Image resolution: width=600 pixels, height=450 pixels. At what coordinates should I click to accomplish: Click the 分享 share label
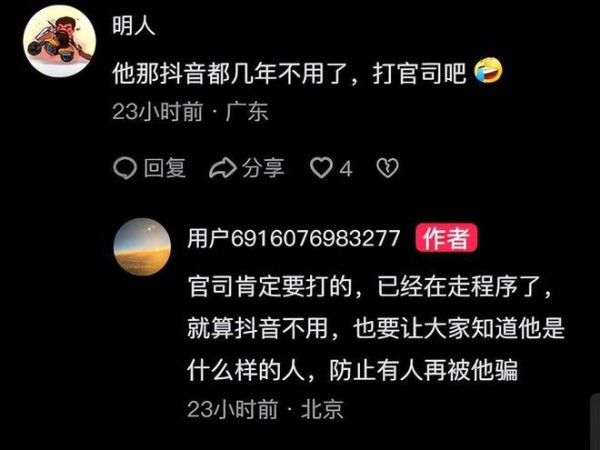[263, 168]
